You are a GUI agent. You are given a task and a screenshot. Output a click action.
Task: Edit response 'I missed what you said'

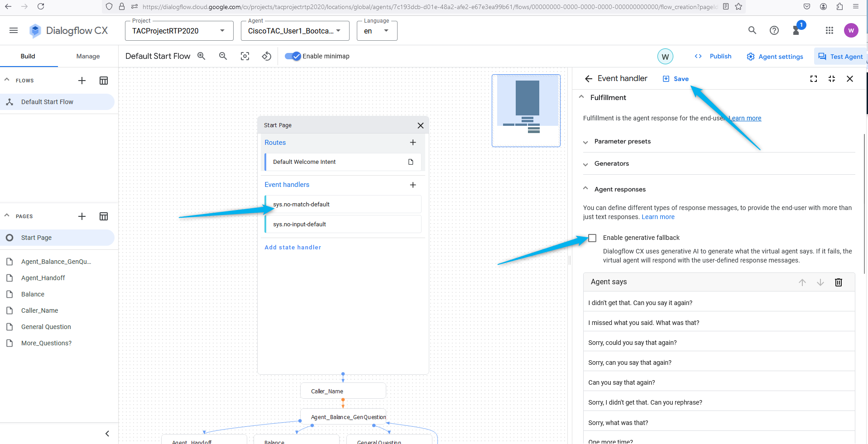719,323
